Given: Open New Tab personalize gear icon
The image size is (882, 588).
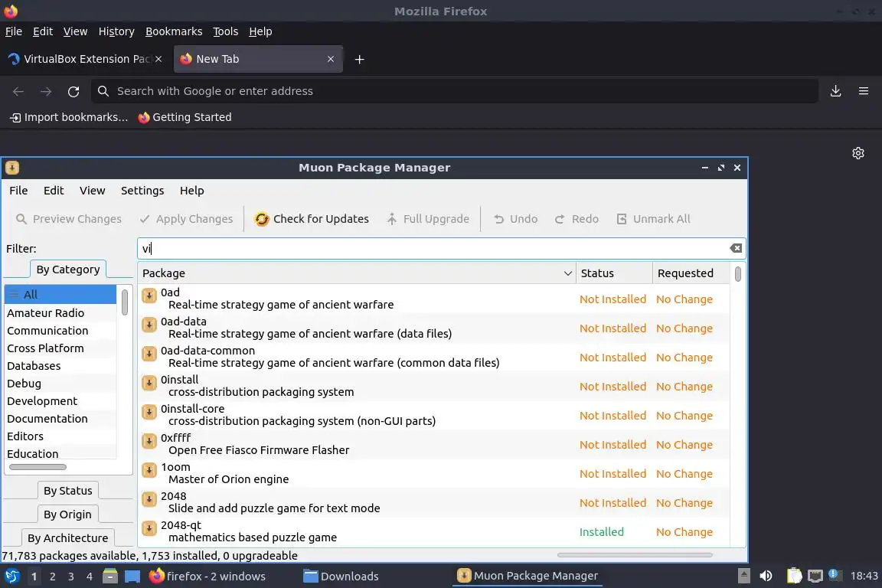Looking at the screenshot, I should [x=857, y=153].
